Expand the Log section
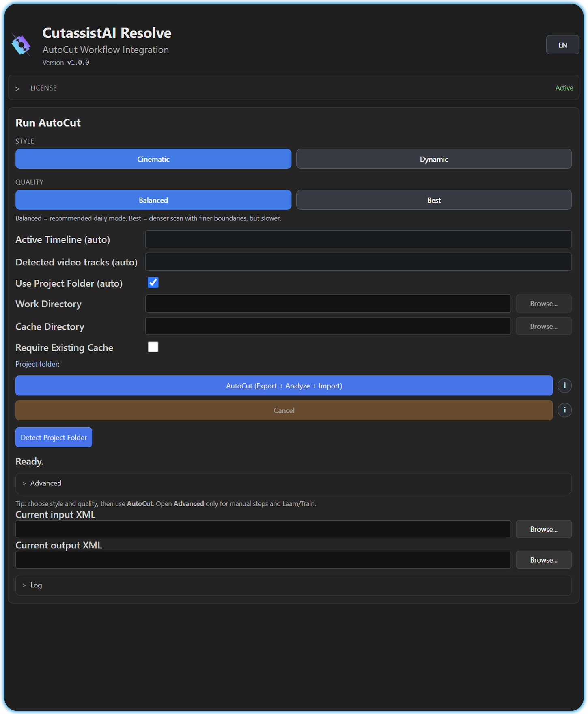The width and height of the screenshot is (588, 714). [x=293, y=585]
